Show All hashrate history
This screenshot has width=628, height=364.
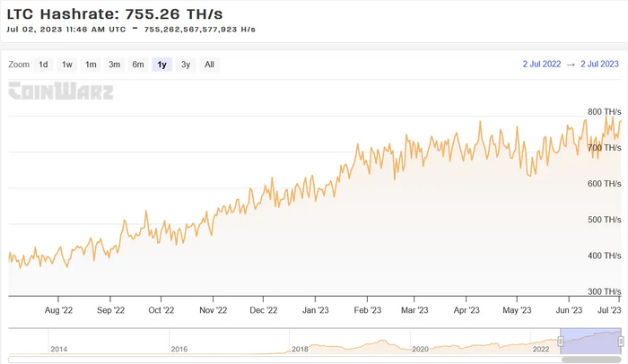tap(209, 65)
